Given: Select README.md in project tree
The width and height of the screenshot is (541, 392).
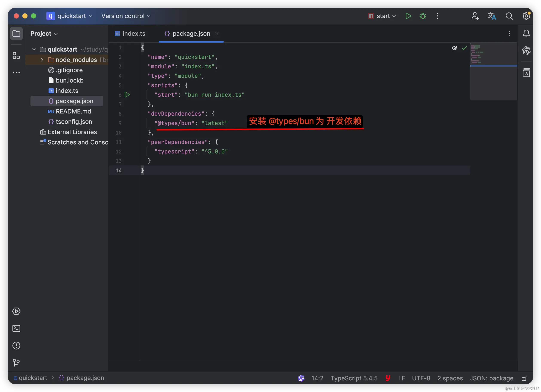Looking at the screenshot, I should pos(69,111).
